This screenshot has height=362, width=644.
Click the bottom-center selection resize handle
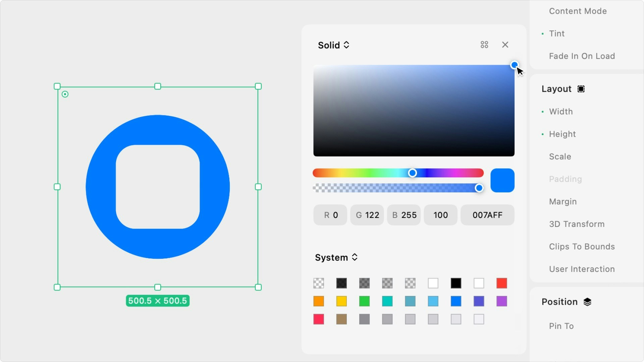pos(158,287)
